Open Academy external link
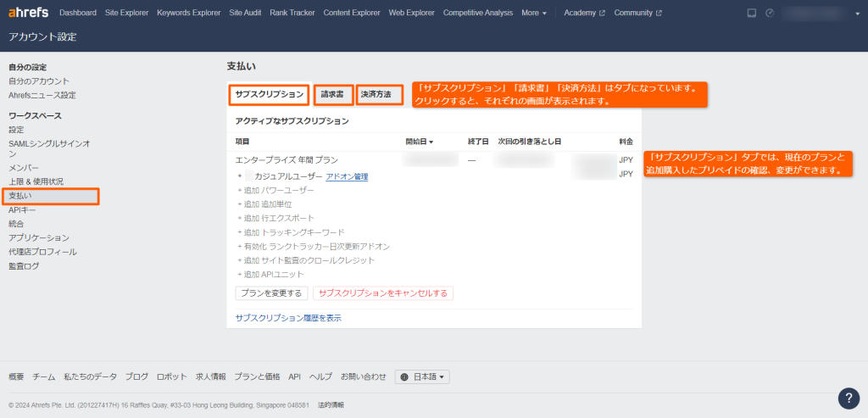 tap(584, 13)
